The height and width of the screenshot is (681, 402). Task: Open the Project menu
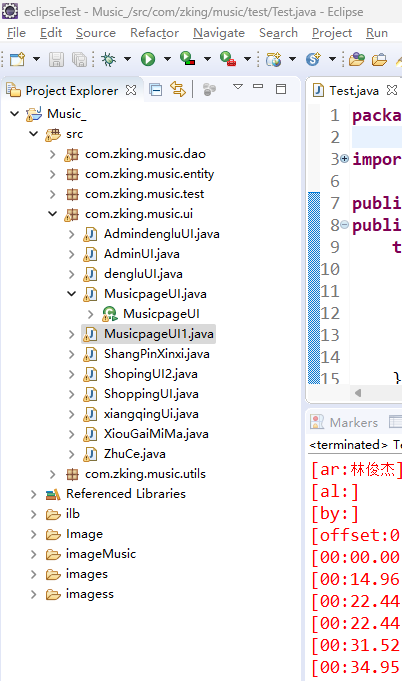tap(332, 33)
